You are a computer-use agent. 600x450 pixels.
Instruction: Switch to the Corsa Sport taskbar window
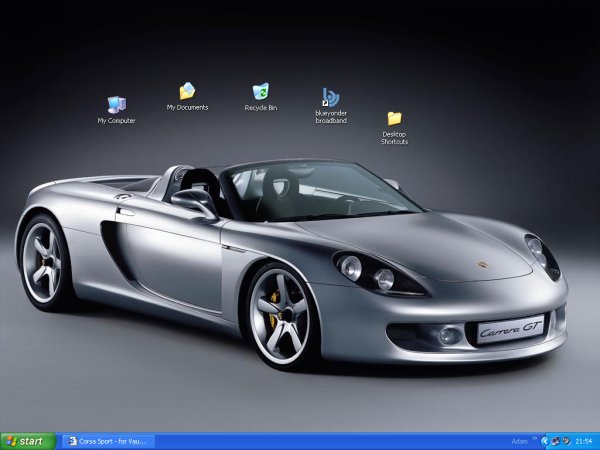coord(112,440)
